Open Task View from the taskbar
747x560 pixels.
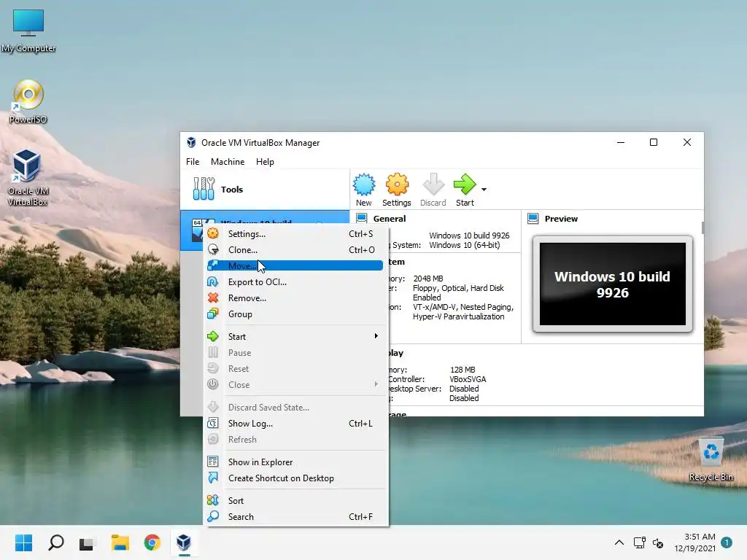tap(87, 542)
